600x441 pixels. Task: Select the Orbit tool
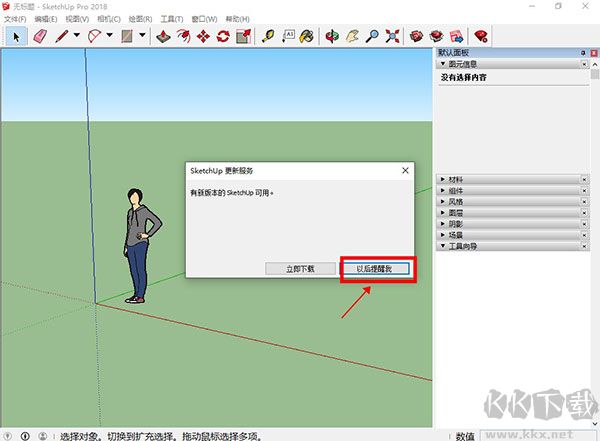click(332, 36)
